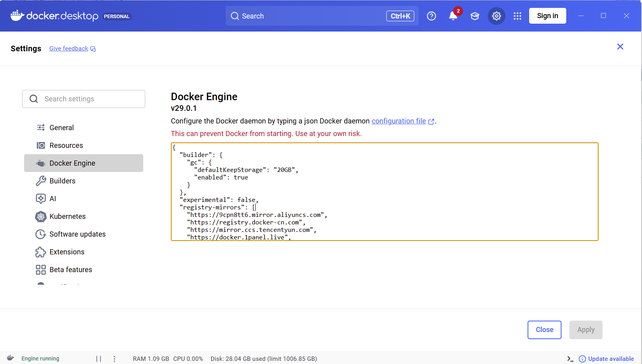Click the settings gear icon in the header
The height and width of the screenshot is (364, 642).
point(496,16)
